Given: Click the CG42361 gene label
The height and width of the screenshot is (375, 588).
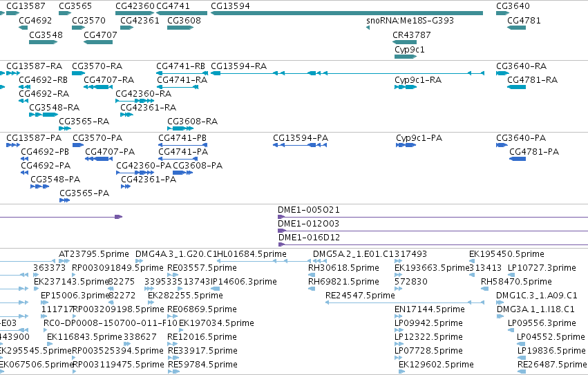Looking at the screenshot, I should point(140,21).
